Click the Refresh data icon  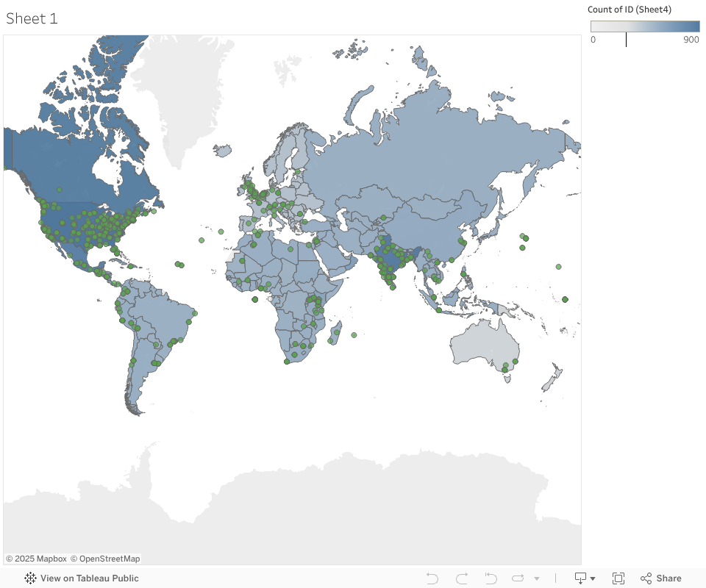tap(518, 578)
